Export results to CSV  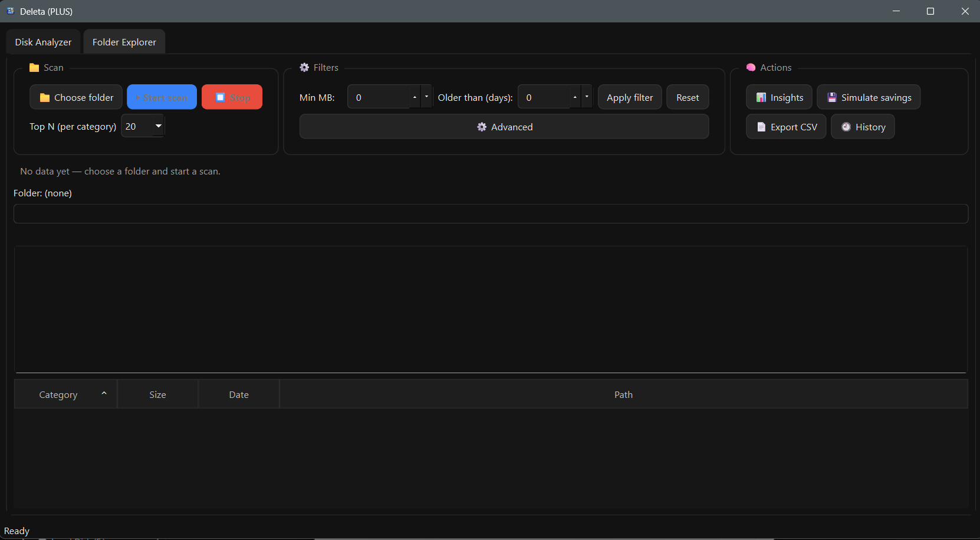coord(786,127)
